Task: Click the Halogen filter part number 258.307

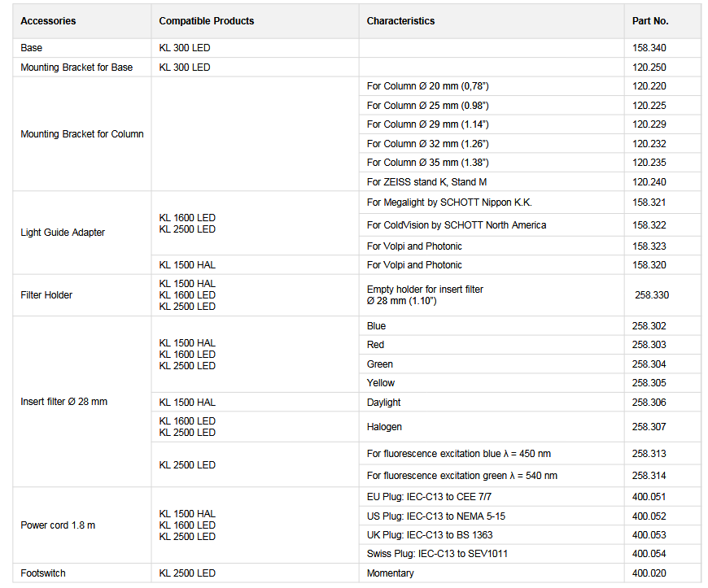Action: [x=649, y=427]
